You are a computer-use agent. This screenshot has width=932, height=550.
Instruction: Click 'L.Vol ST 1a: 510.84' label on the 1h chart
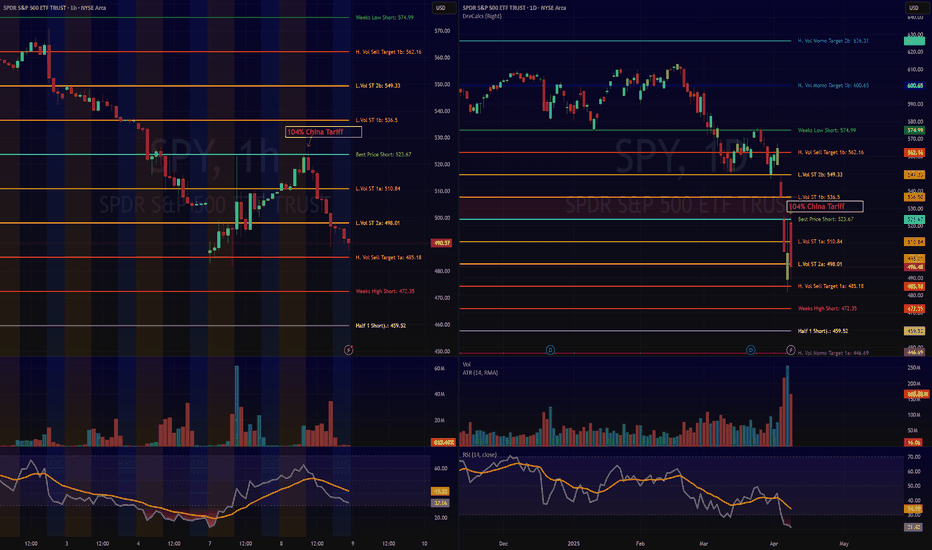[x=378, y=188]
